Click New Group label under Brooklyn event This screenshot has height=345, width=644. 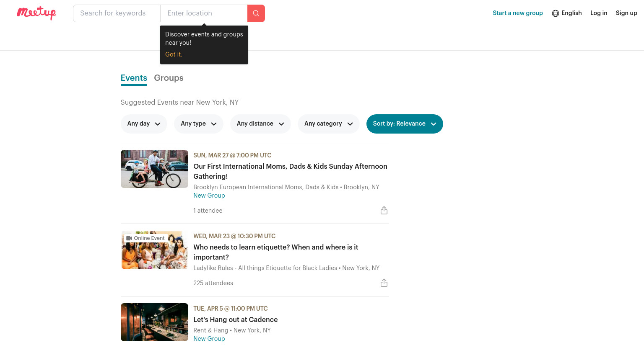(x=209, y=196)
